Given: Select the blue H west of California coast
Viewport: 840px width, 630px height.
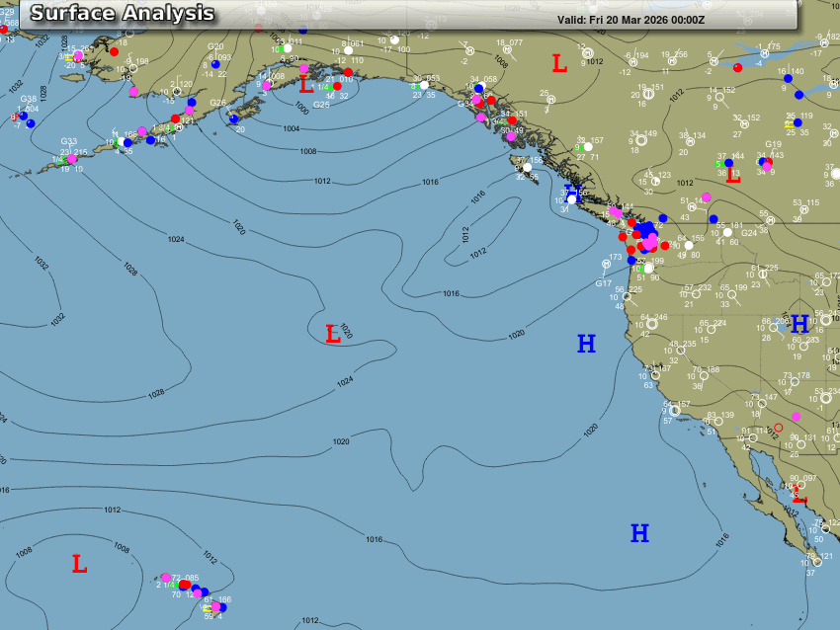Looking at the screenshot, I should 586,344.
